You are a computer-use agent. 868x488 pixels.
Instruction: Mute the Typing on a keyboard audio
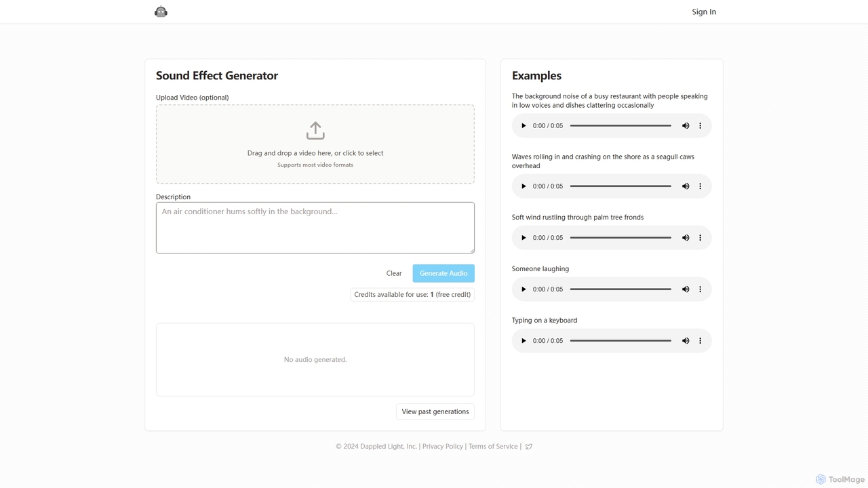686,341
